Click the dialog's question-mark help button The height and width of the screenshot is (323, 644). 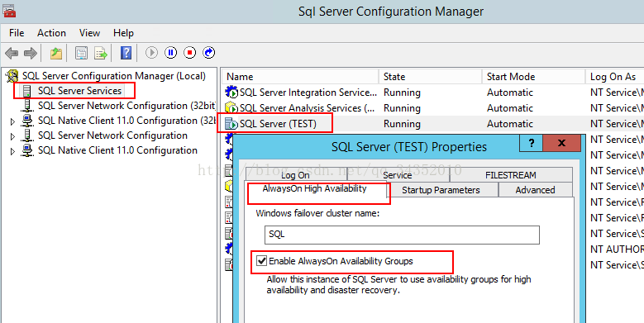point(531,143)
